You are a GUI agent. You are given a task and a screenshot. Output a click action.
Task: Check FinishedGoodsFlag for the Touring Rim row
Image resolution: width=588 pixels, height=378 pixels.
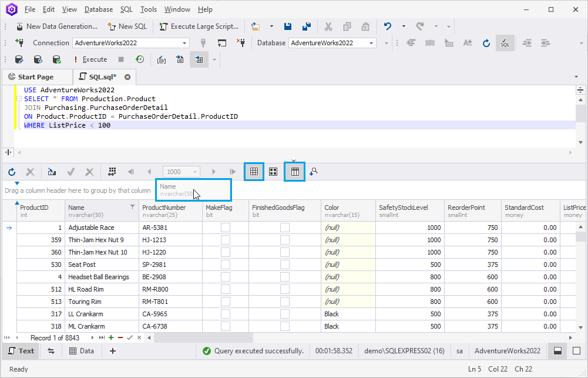point(285,302)
